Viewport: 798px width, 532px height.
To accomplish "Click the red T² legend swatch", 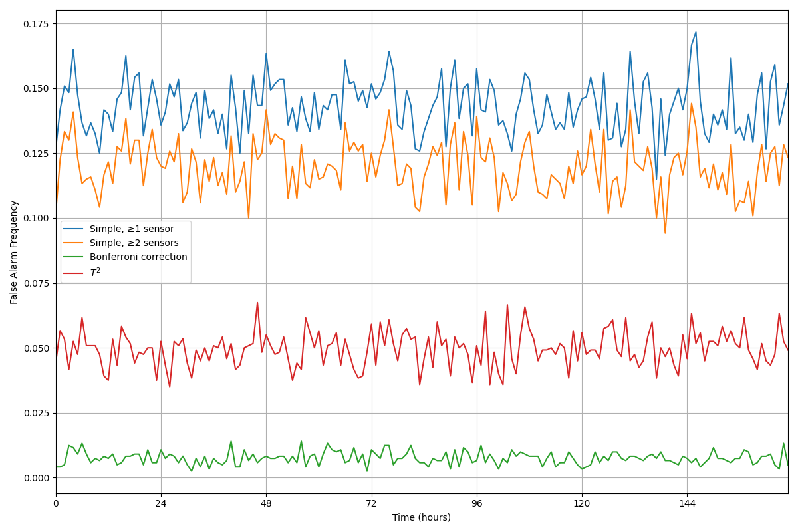I will click(x=74, y=272).
